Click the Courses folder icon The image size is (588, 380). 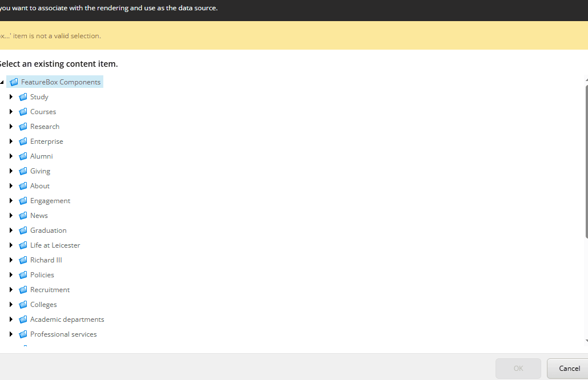[x=23, y=111]
